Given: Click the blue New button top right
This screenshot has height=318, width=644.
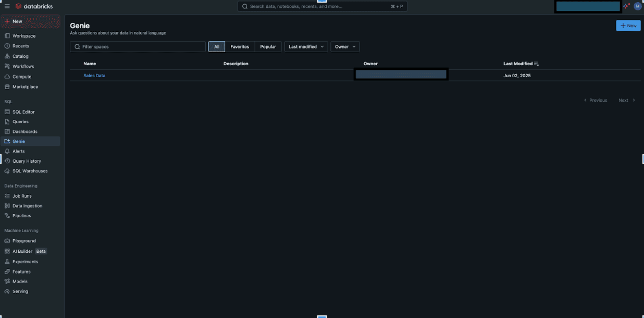Looking at the screenshot, I should [x=628, y=26].
